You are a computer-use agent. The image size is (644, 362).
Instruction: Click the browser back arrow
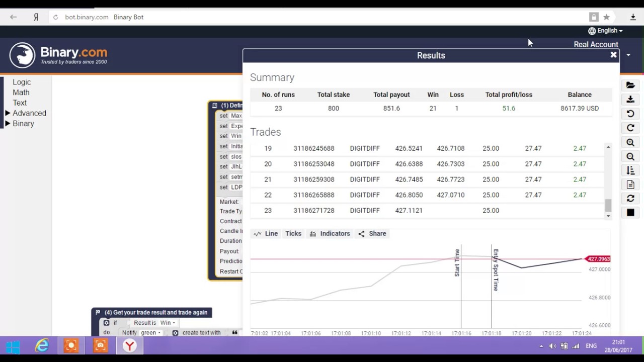point(14,17)
